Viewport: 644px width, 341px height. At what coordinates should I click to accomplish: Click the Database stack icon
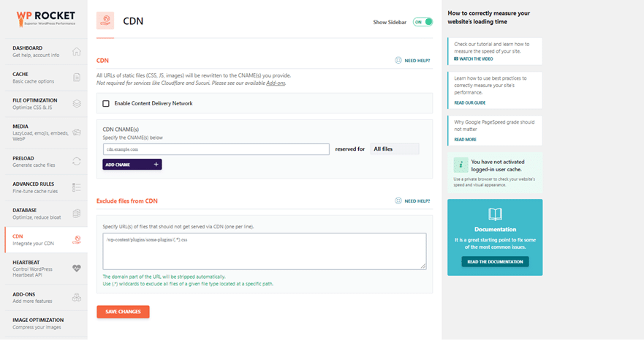point(77,214)
